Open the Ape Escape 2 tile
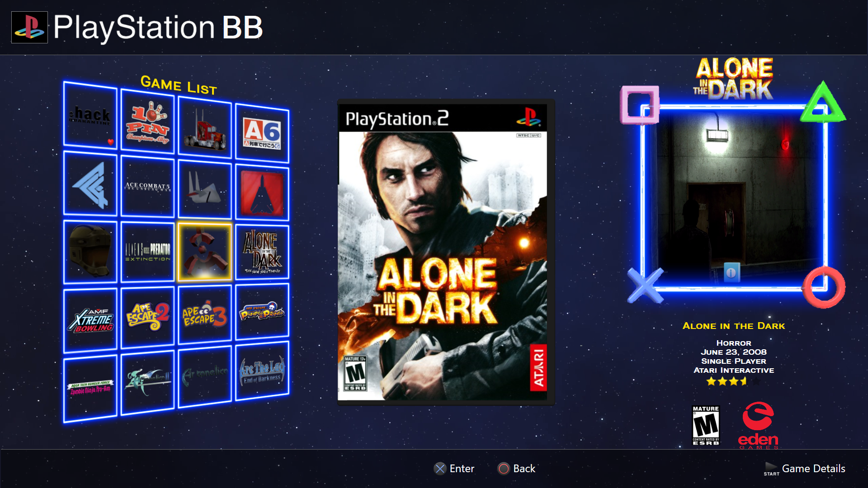 tap(148, 317)
